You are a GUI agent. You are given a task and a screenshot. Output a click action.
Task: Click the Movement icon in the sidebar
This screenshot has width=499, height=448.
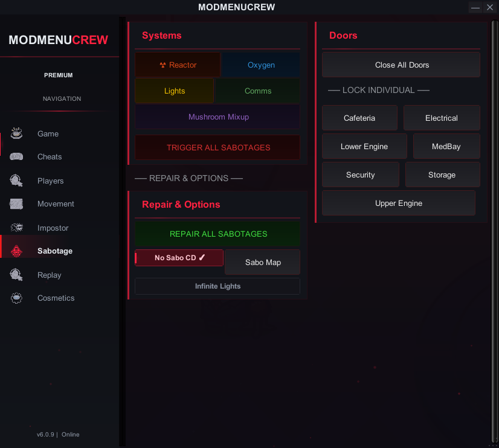tap(16, 204)
